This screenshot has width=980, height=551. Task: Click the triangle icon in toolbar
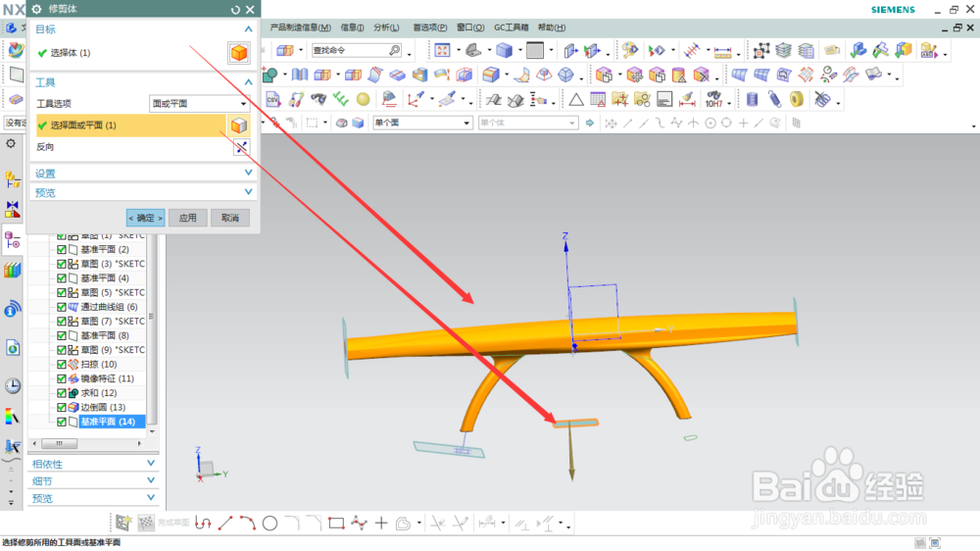[575, 99]
